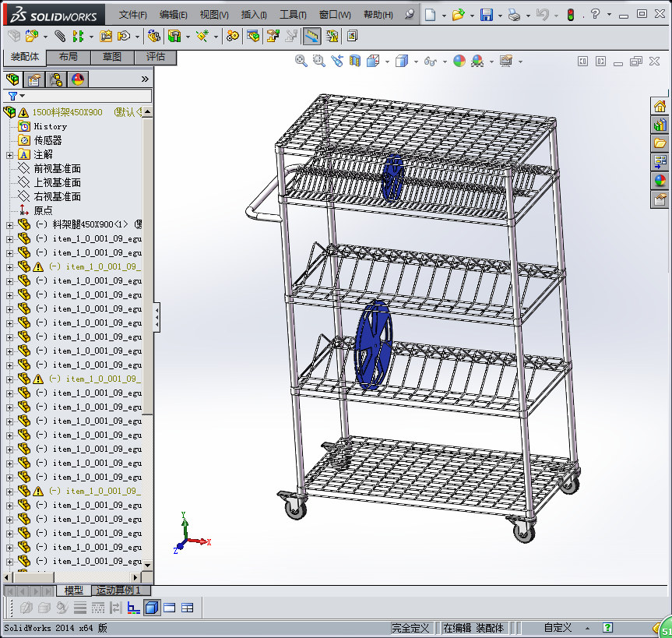Click the Edit Appearance color ball icon
The height and width of the screenshot is (638, 672).
tap(459, 61)
